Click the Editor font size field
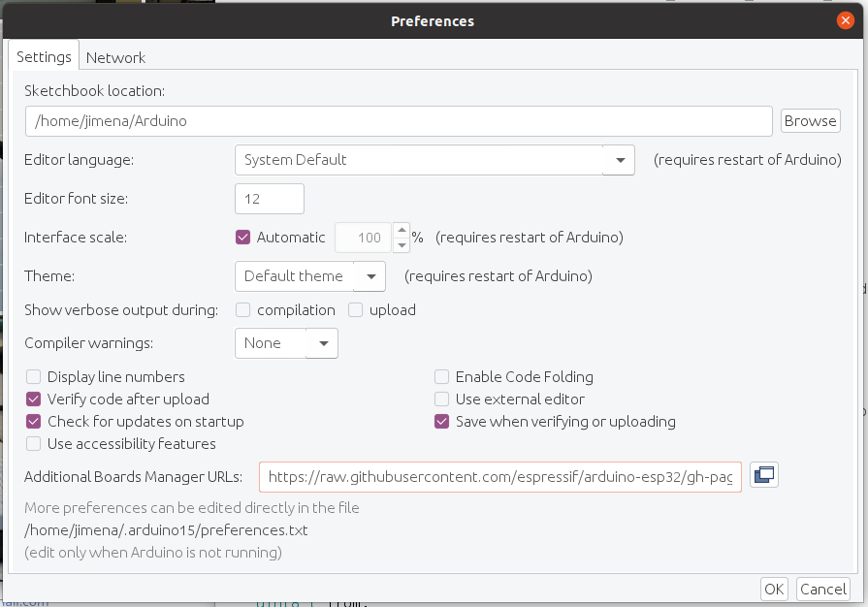The width and height of the screenshot is (868, 607). [x=270, y=199]
